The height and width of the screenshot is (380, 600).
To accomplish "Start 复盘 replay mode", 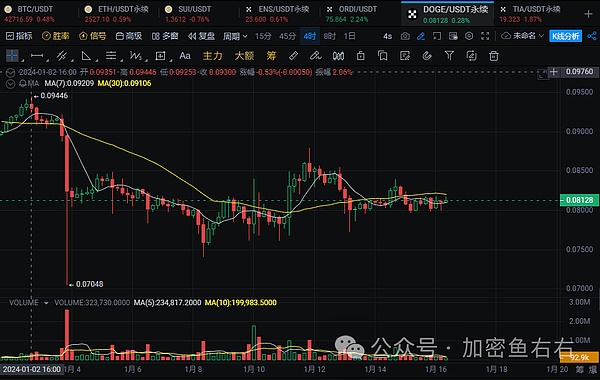I will coord(202,36).
